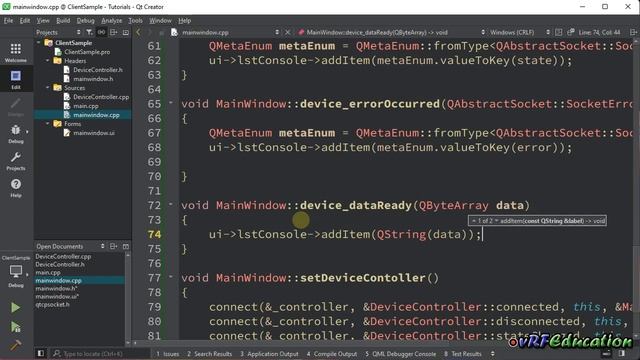640x360 pixels.
Task: Open the Debug mode in sidebar
Action: tap(16, 134)
